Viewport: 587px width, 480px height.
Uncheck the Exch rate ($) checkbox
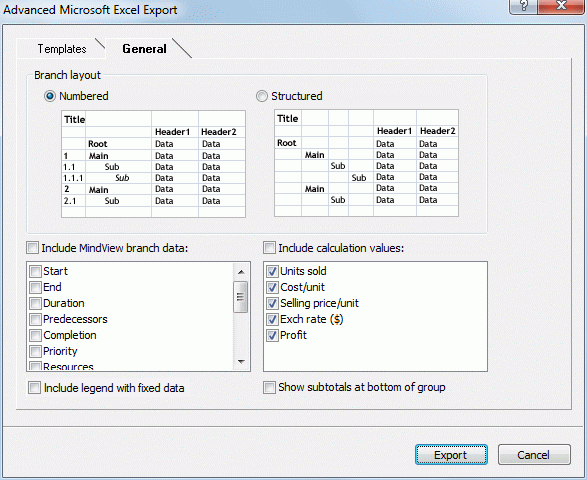[x=272, y=319]
